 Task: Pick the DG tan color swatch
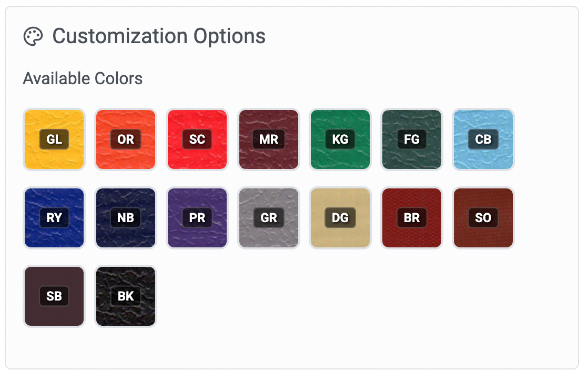(340, 218)
